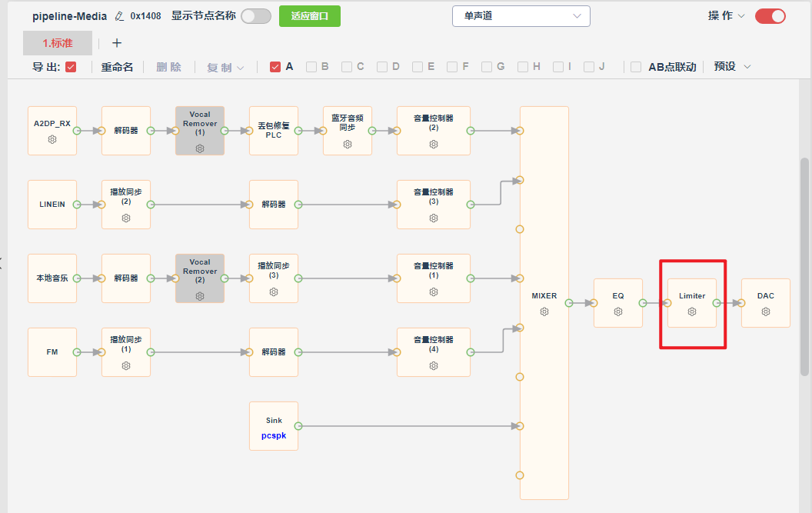Select the 本地音乐 source node
Image resolution: width=812 pixels, height=513 pixels.
tap(52, 278)
